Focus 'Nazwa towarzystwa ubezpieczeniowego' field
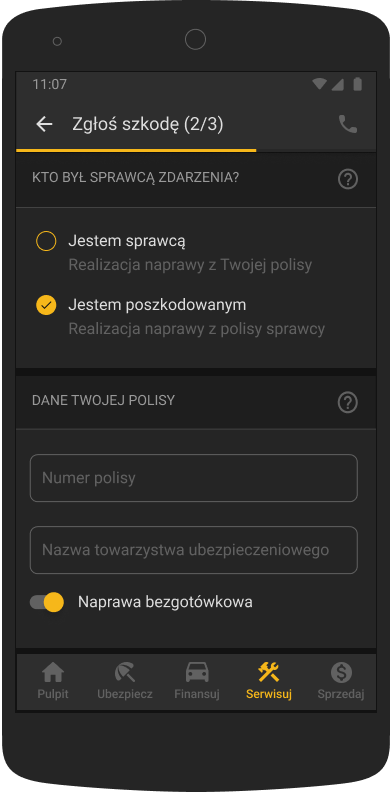This screenshot has height=792, width=392. tap(194, 550)
